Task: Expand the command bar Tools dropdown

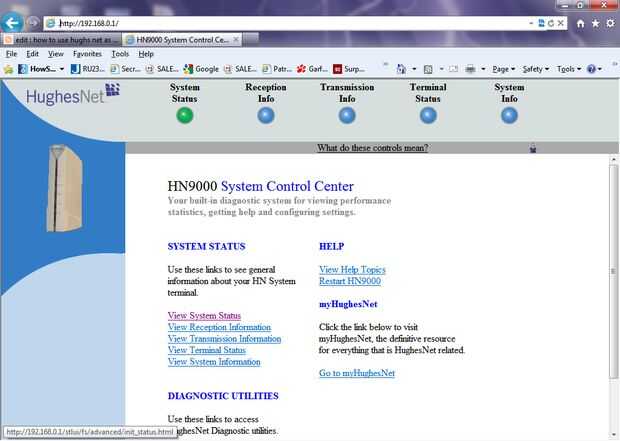Action: (569, 69)
